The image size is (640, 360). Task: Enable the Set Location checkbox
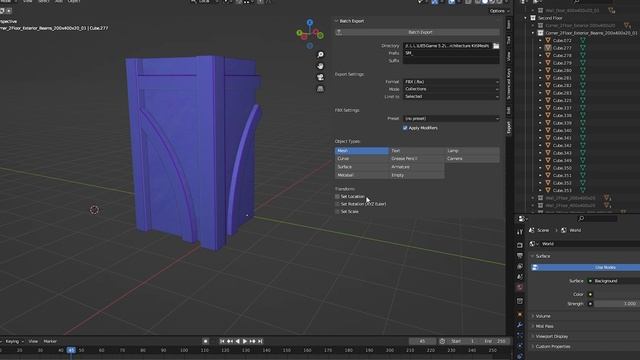pos(338,196)
